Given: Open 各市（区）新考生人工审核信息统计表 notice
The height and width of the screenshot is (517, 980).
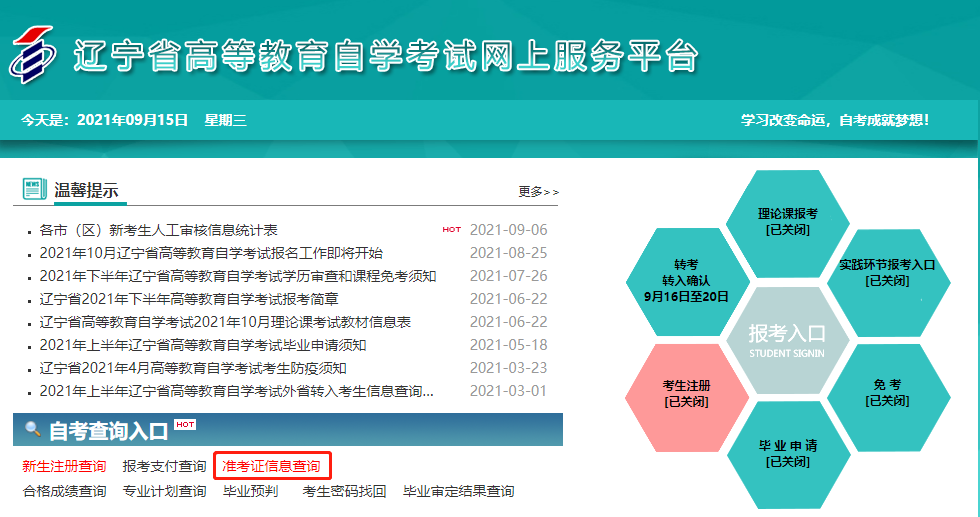Looking at the screenshot, I should click(158, 230).
